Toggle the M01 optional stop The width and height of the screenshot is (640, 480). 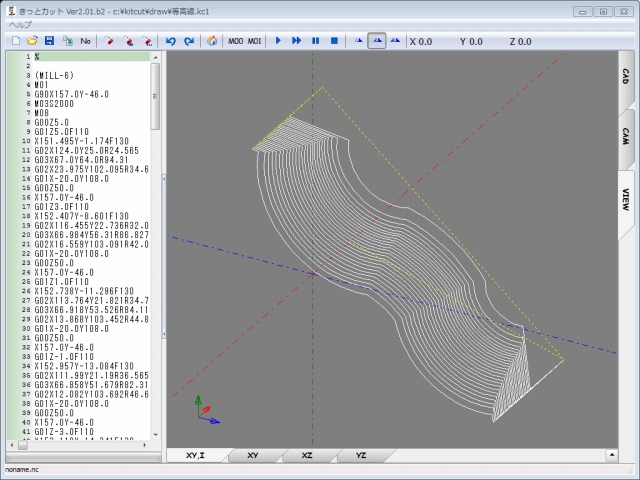point(254,41)
